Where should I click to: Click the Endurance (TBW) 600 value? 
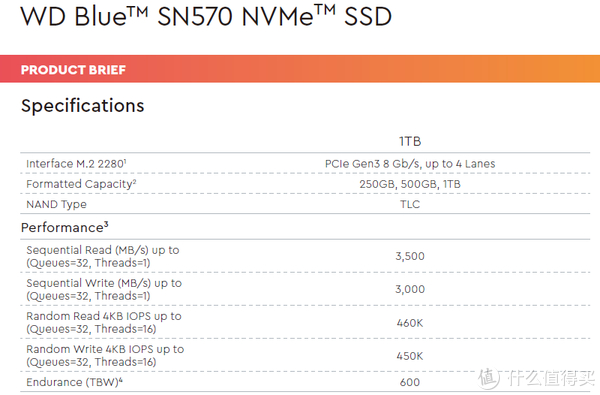(410, 382)
